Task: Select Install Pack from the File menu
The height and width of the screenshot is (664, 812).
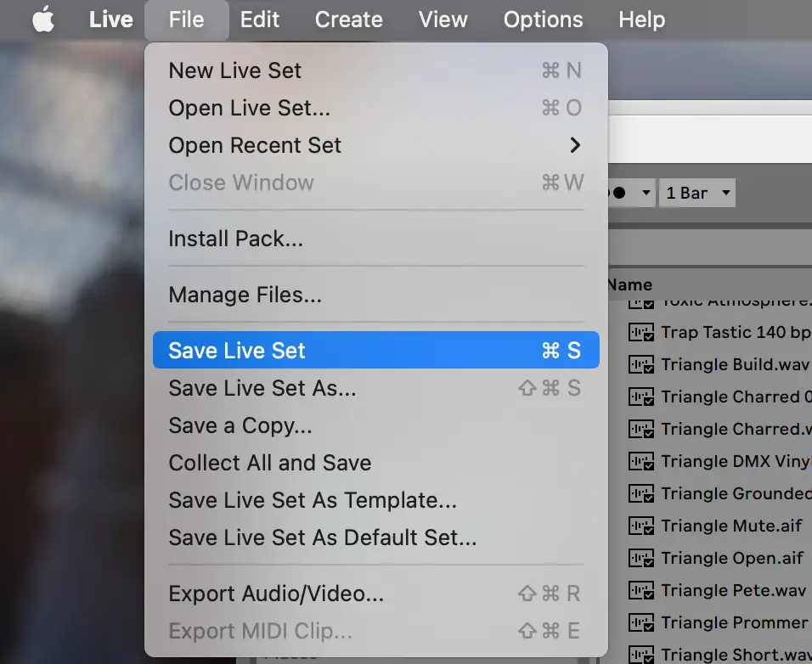Action: (236, 239)
